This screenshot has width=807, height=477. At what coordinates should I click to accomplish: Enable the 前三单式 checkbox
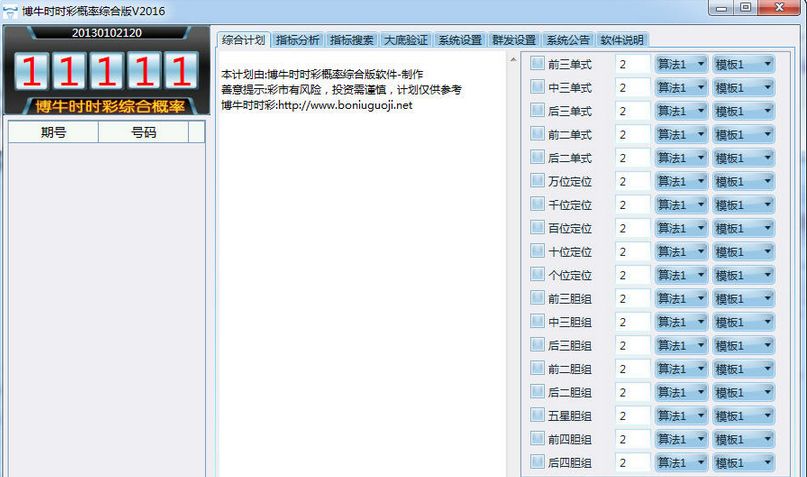537,63
